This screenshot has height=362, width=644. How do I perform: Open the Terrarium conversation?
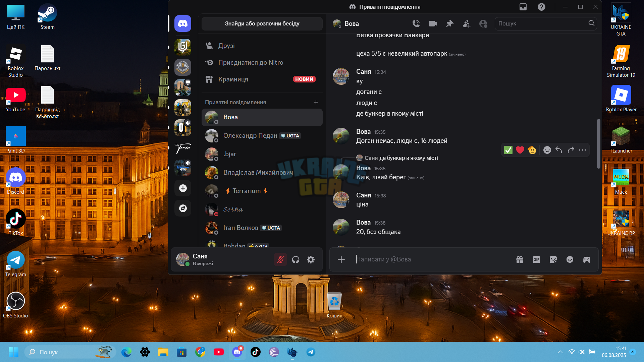coord(262,191)
